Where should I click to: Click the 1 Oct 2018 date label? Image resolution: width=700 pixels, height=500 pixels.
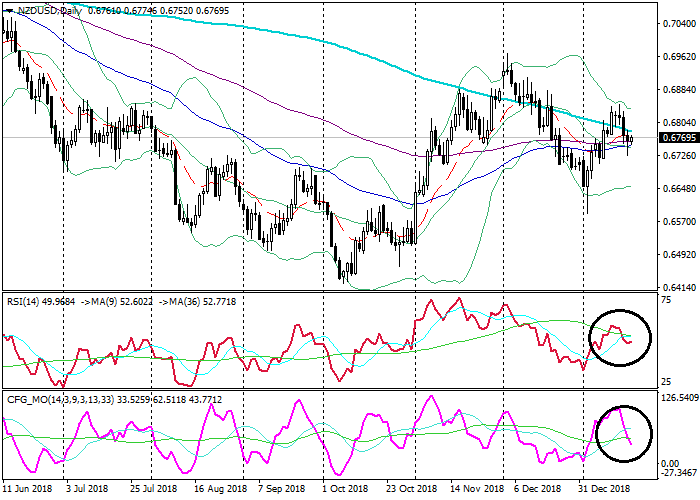point(344,491)
